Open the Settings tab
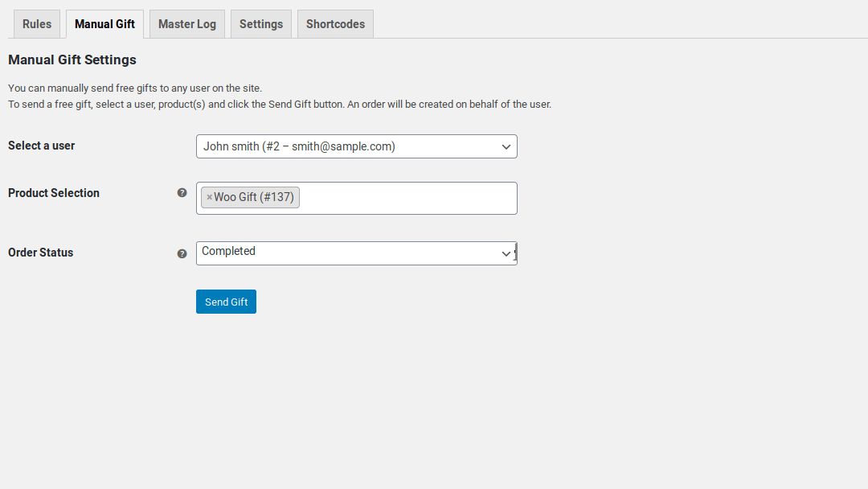 click(260, 23)
